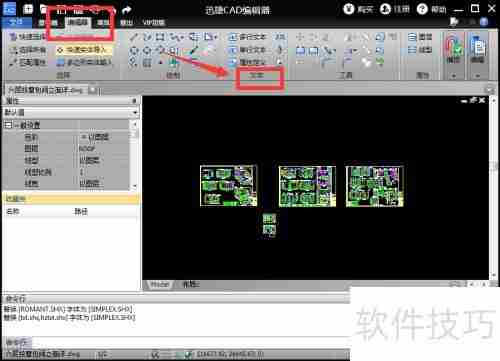Image resolution: width=500 pixels, height=361 pixels.
Task: Click the Redo arrow in title bar
Action: coord(126,10)
